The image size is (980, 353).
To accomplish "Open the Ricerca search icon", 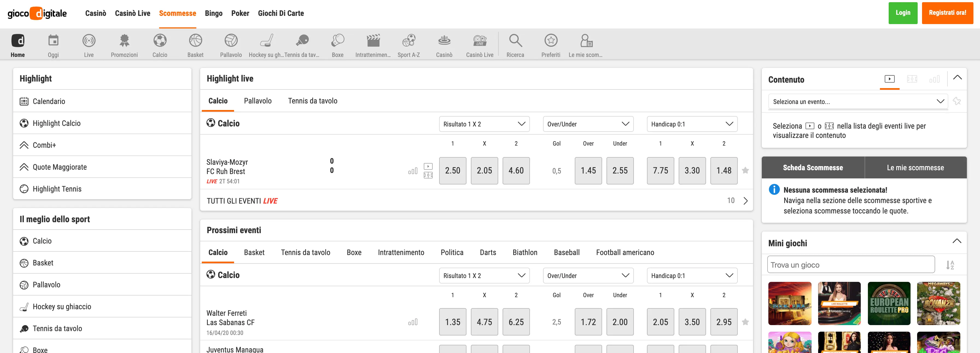I will click(515, 41).
